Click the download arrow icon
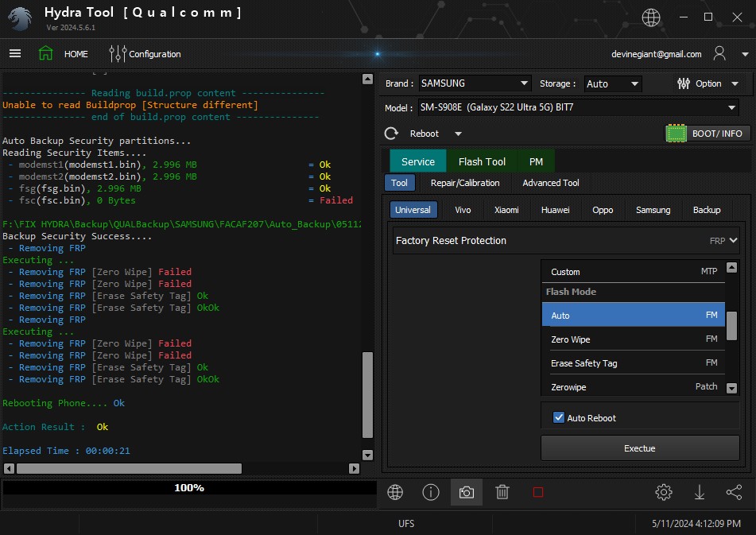The height and width of the screenshot is (535, 756). tap(699, 492)
